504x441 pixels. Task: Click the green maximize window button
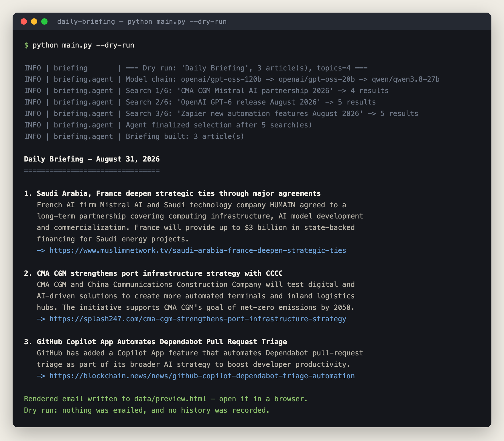pos(44,21)
